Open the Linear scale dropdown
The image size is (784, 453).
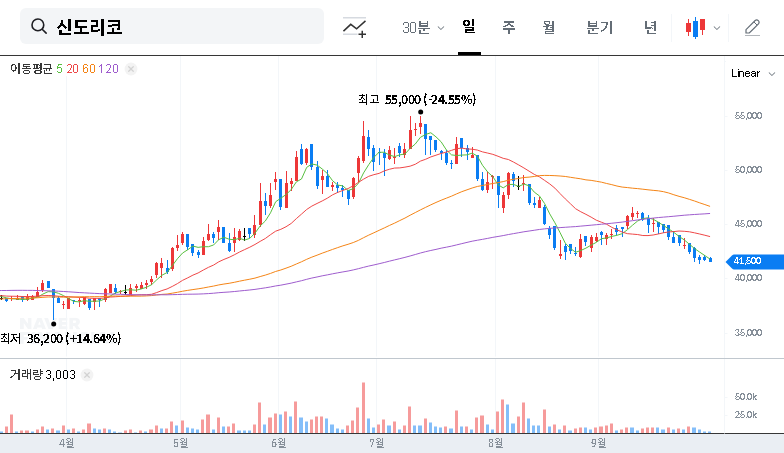click(752, 74)
